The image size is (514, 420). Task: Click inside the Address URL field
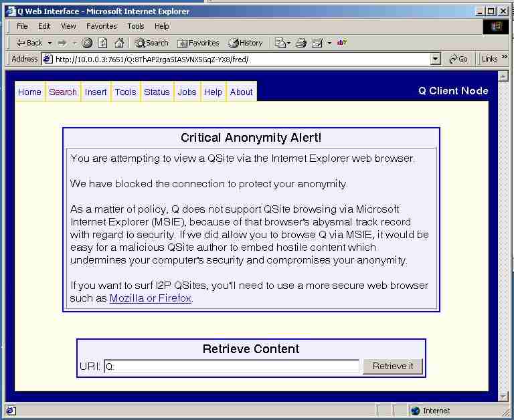pyautogui.click(x=242, y=60)
